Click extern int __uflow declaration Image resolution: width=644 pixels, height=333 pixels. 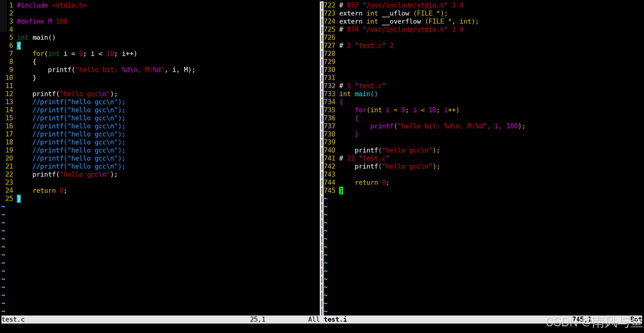[x=393, y=13]
